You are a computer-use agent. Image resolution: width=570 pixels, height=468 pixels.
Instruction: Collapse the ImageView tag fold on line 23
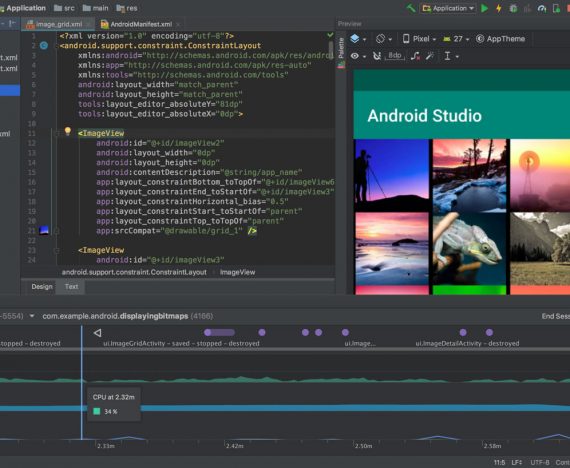pyautogui.click(x=56, y=250)
